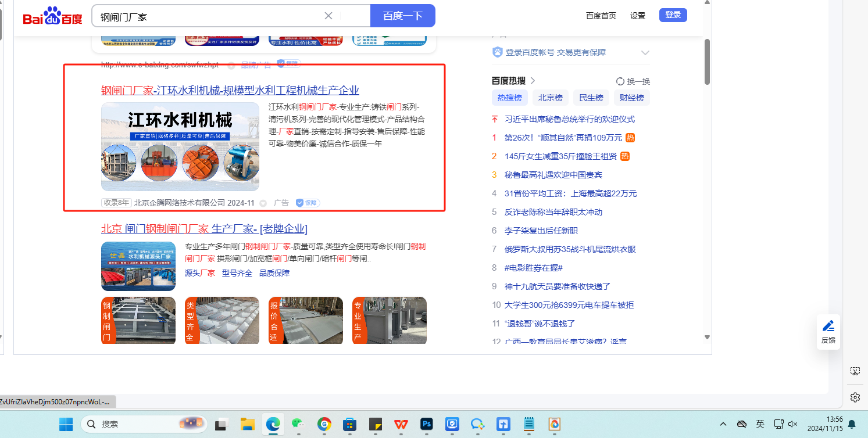Click the 登录 button

673,15
